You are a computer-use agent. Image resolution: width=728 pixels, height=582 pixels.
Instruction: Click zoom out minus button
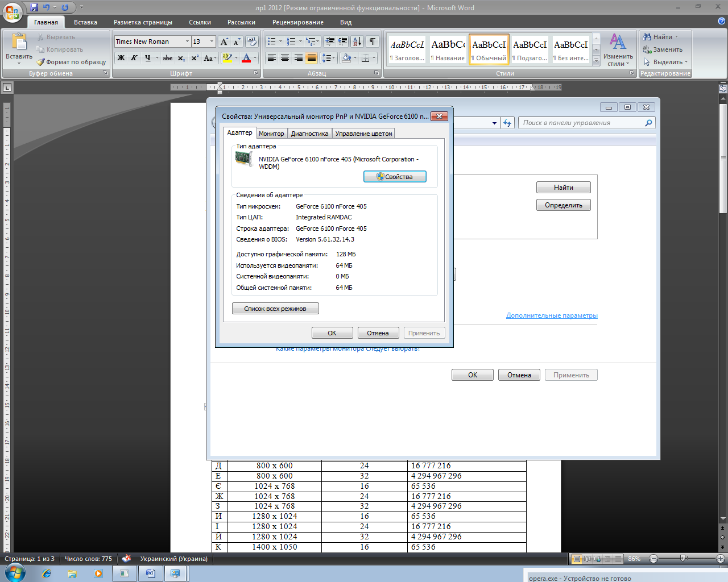(653, 559)
